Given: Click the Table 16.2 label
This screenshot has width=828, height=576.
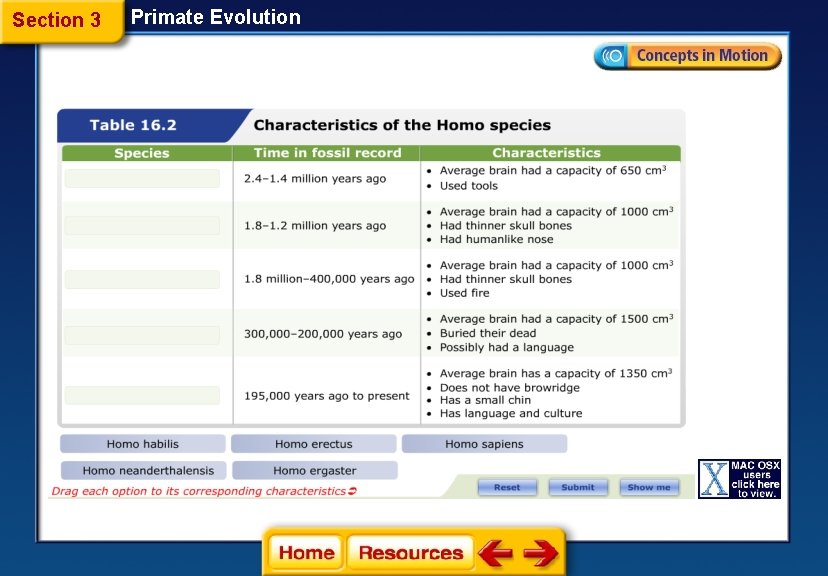Looking at the screenshot, I should [133, 125].
